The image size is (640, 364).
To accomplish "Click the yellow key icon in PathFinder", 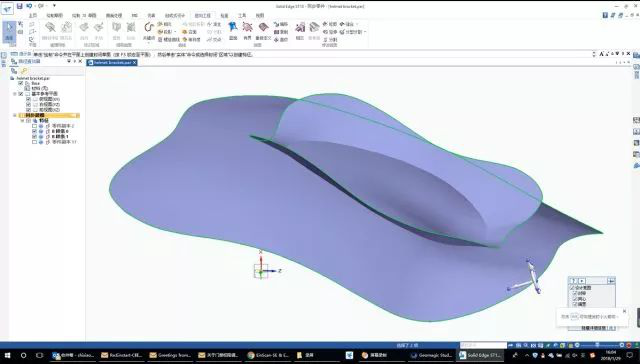I will coord(24,71).
